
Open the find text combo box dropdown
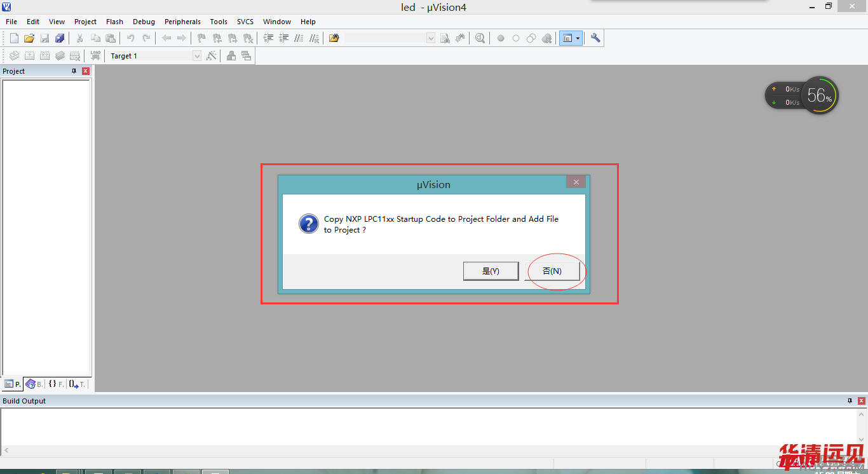(431, 38)
